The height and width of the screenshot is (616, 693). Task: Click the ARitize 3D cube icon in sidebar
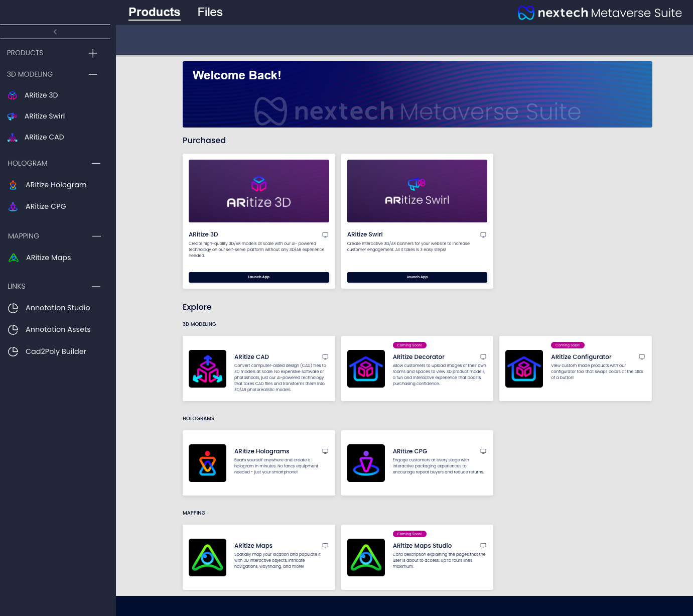13,95
